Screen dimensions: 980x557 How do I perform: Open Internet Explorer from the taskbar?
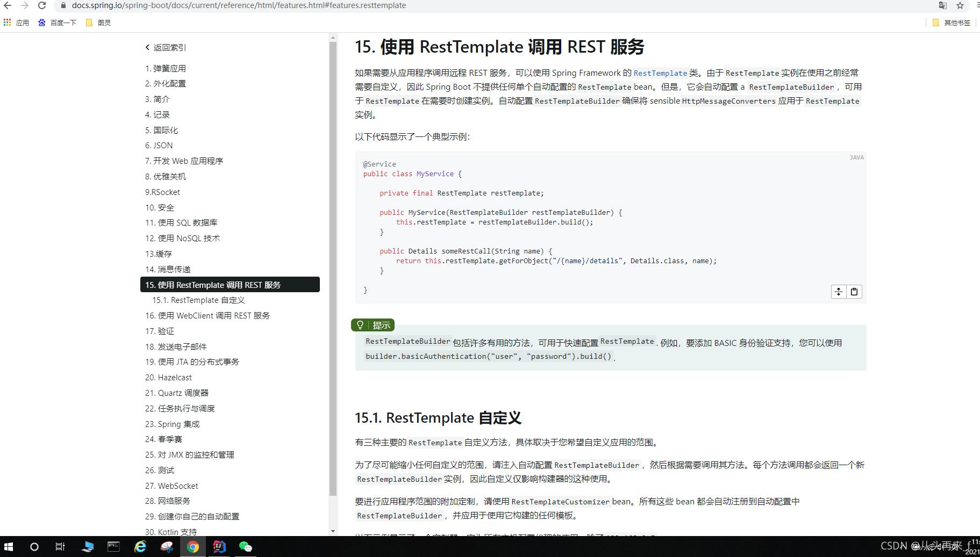[140, 546]
